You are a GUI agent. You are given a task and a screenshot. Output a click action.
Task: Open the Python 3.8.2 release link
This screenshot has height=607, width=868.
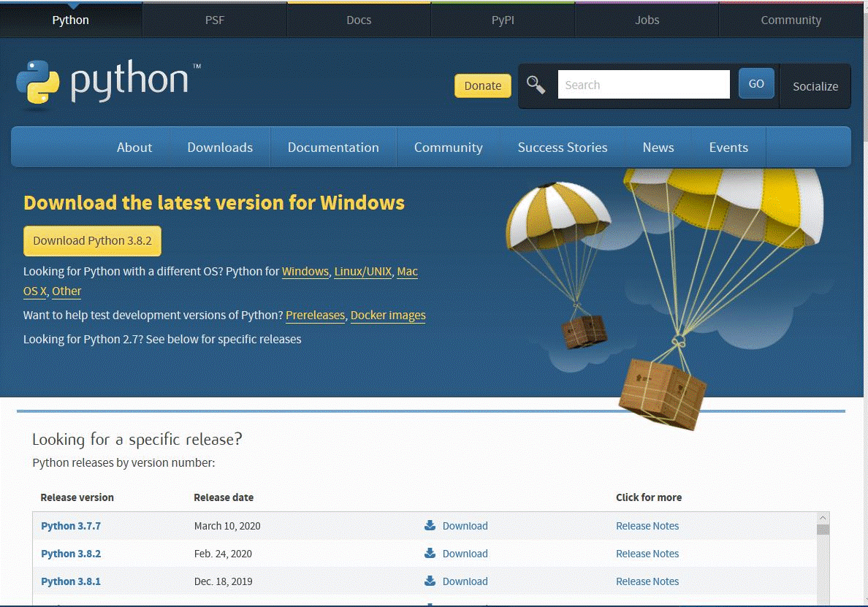[x=71, y=554]
